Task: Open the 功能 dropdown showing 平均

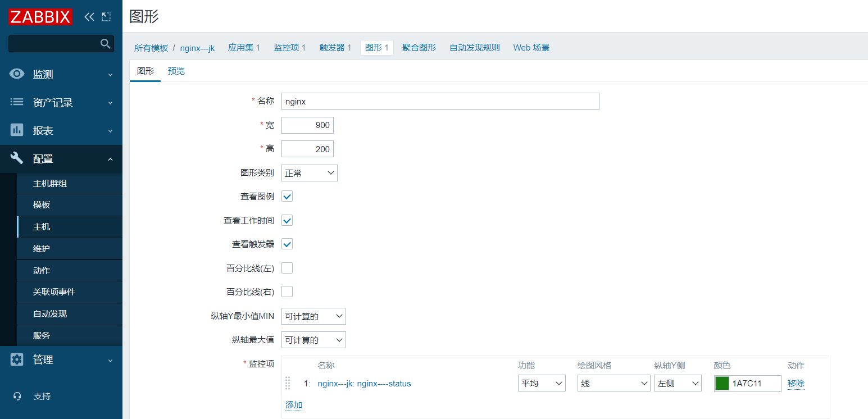Action: (542, 383)
